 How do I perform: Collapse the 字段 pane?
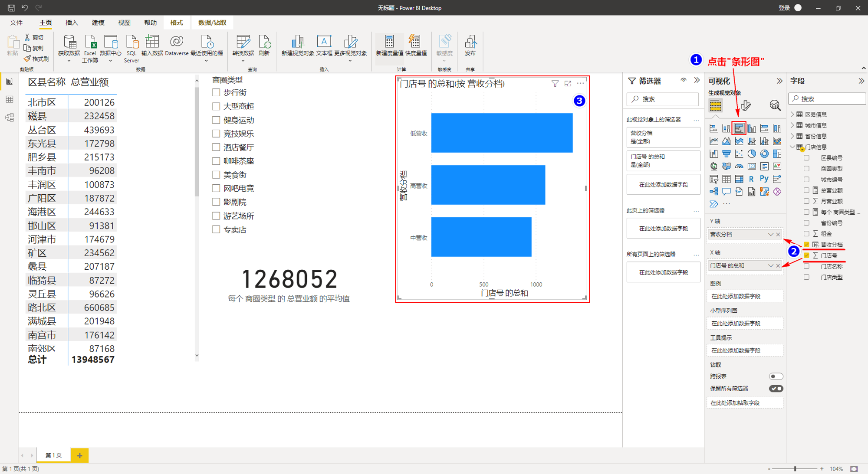coord(861,81)
